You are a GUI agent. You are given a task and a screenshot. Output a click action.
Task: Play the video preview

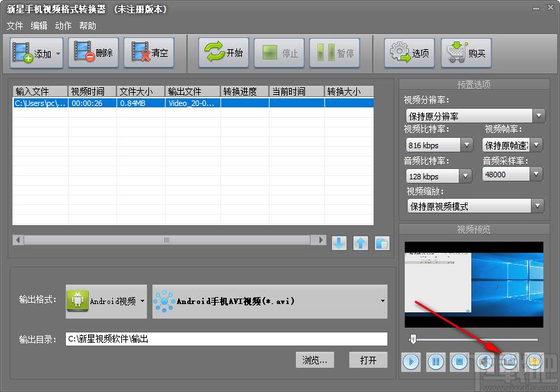411,362
